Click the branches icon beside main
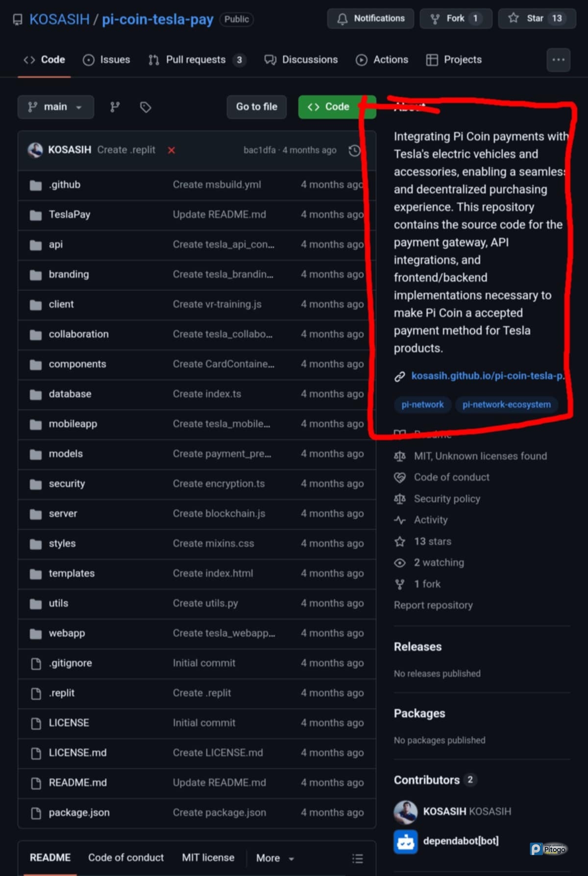Viewport: 588px width, 876px height. coord(115,107)
